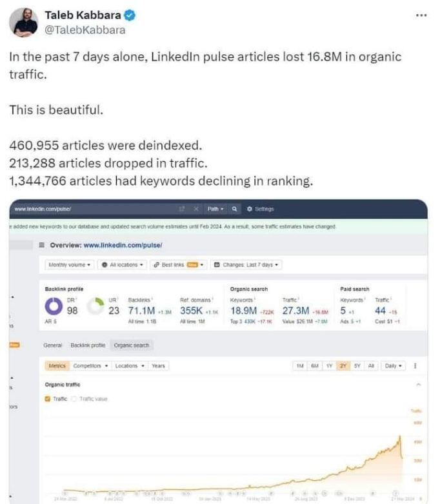Open the Path mode dropdown
Viewport: 440px width, 504px height.
pos(215,209)
